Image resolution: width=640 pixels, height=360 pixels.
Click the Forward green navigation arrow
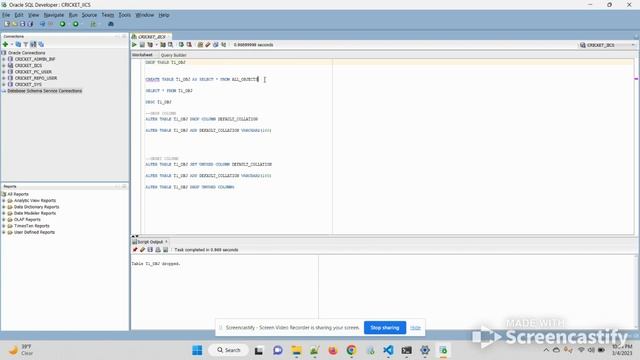[76, 24]
